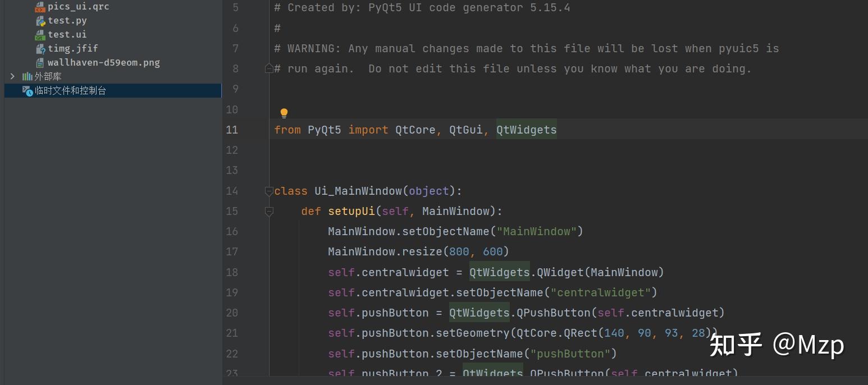The height and width of the screenshot is (385, 868).
Task: Click the pics_ui.qrc file icon
Action: click(40, 7)
